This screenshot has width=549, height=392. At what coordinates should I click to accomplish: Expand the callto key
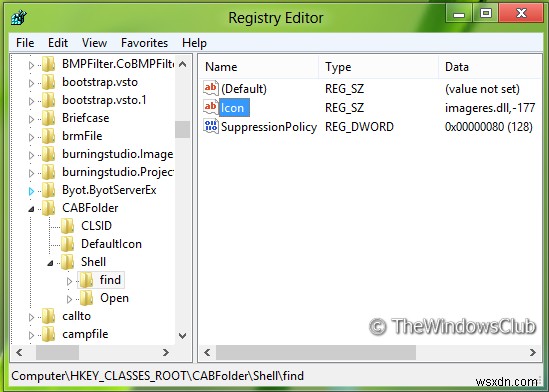point(31,317)
